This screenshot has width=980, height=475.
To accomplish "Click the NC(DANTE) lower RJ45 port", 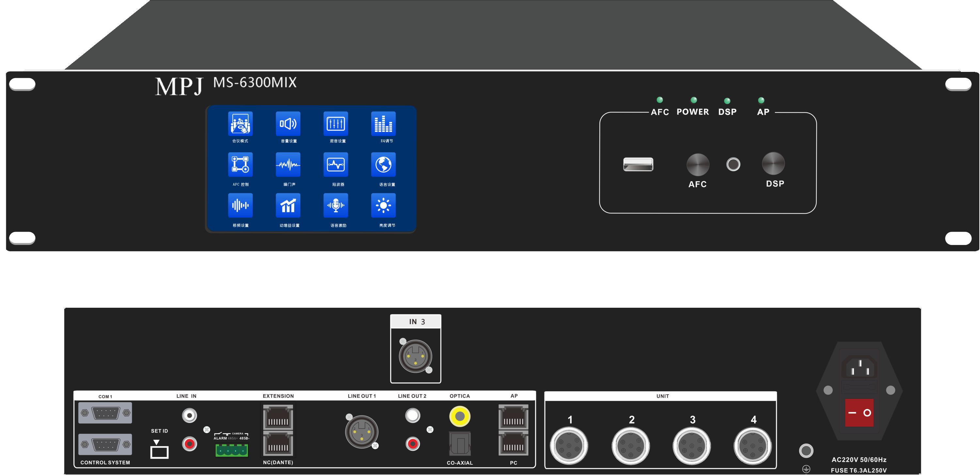I will coord(278,443).
